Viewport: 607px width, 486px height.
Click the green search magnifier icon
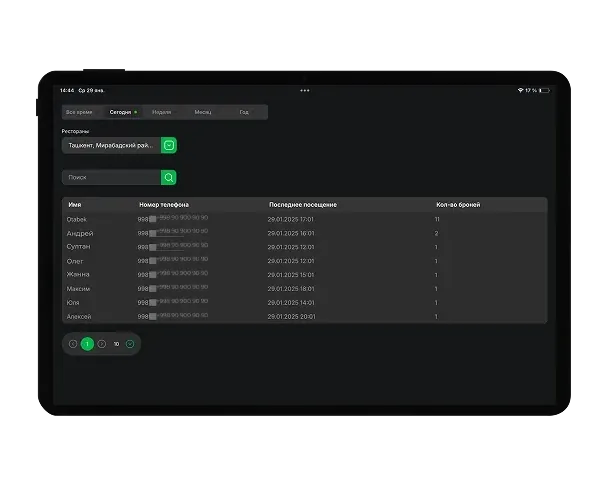(168, 177)
